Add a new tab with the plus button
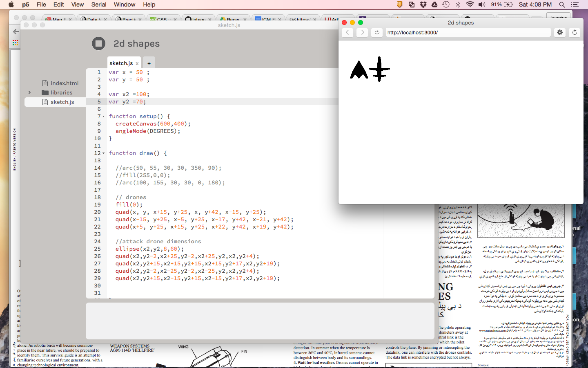588x368 pixels. point(149,63)
